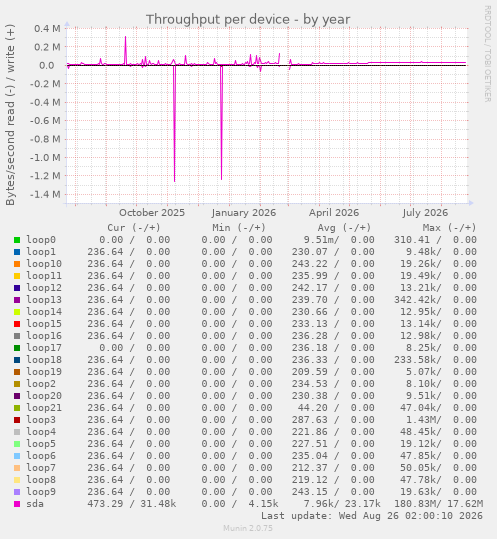Click the loop6 light blue swatch

pos(17,456)
